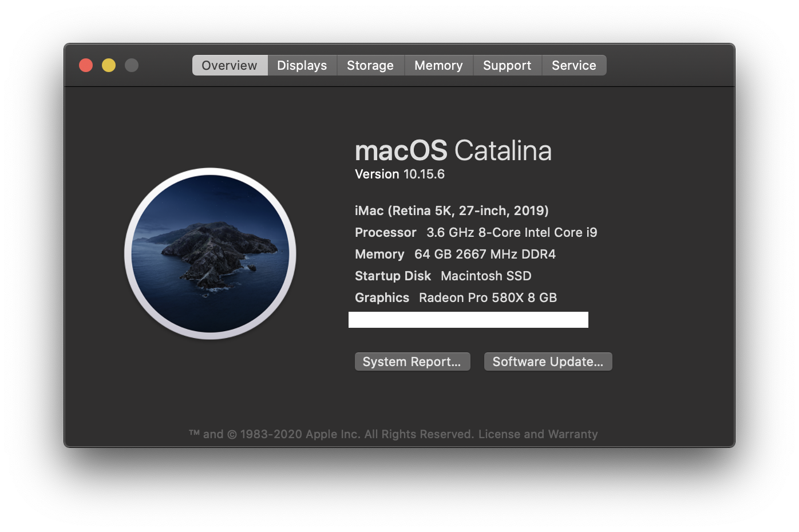Screen dimensions: 799x532
Task: Open the License and Warranty link
Action: coord(538,434)
